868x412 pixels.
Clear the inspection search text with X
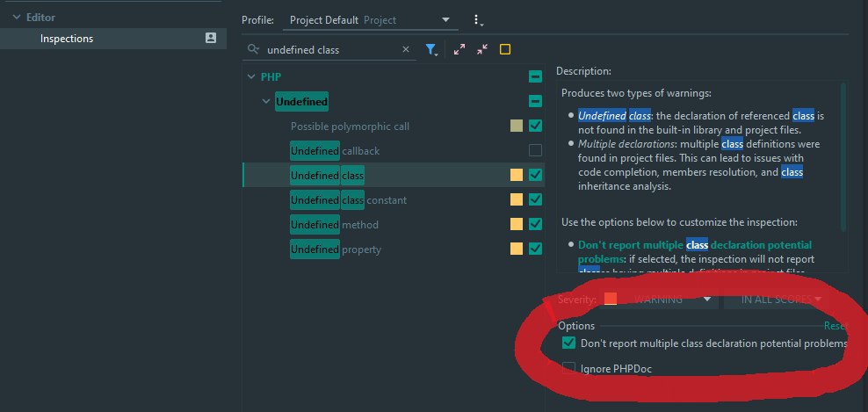[x=406, y=50]
